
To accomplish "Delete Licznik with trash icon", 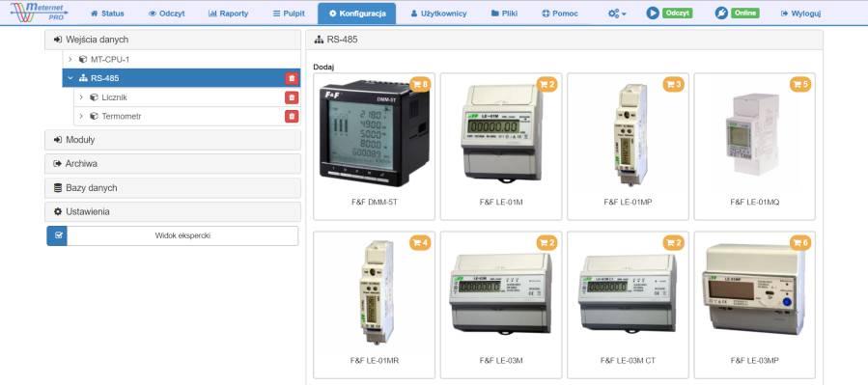I will [x=292, y=97].
